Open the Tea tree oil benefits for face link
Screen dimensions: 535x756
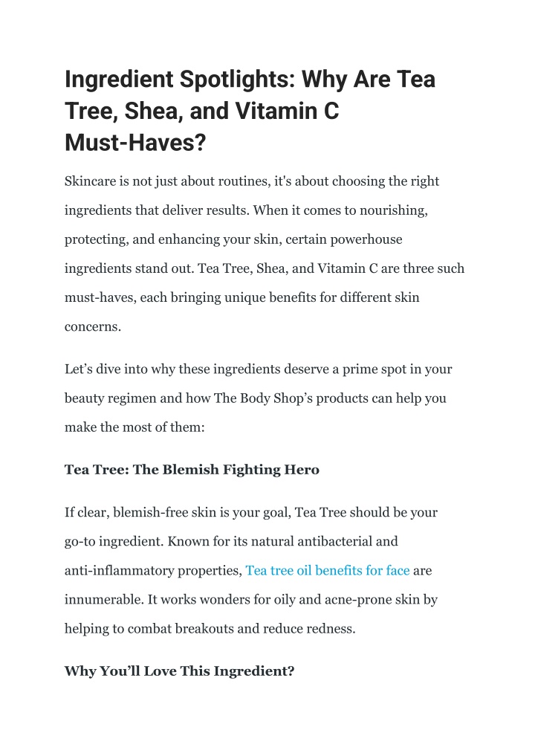coord(327,570)
